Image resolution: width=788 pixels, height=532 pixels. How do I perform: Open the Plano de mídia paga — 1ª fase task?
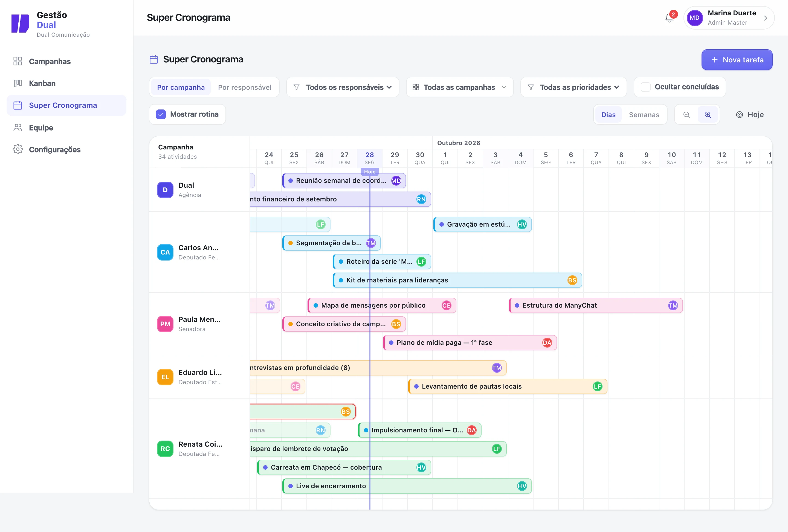470,343
